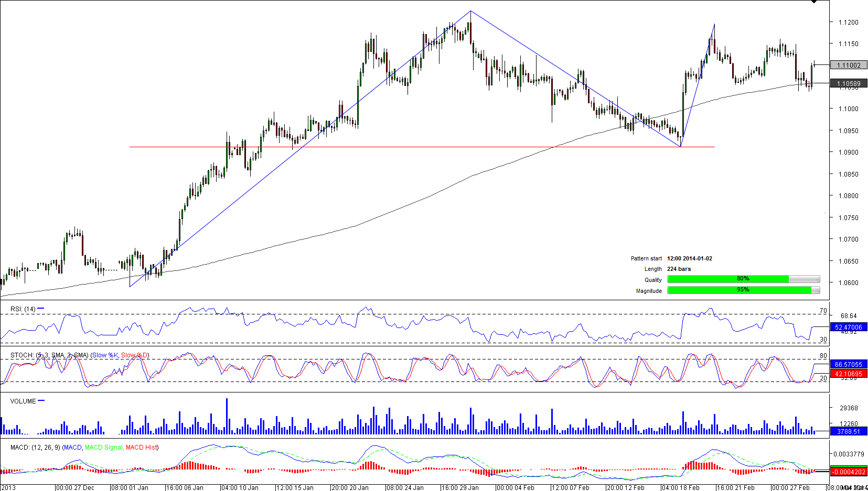
Task: Click the Slow %K legend label
Action: (105, 355)
